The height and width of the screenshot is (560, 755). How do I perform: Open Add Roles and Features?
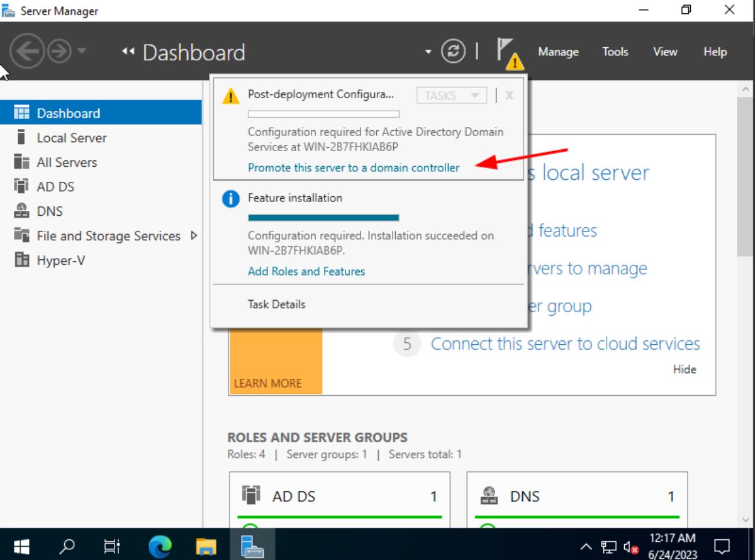coord(306,271)
